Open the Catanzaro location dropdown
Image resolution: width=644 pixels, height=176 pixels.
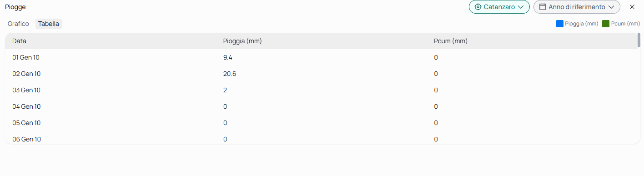[x=499, y=7]
